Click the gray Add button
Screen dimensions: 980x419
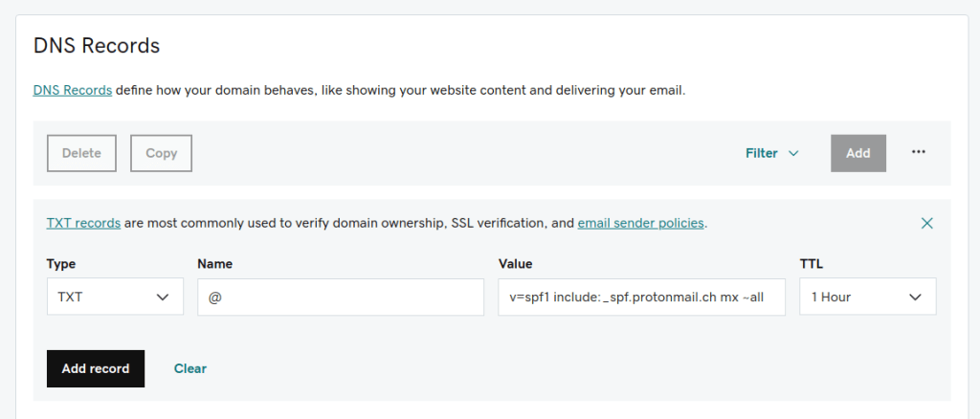point(858,153)
